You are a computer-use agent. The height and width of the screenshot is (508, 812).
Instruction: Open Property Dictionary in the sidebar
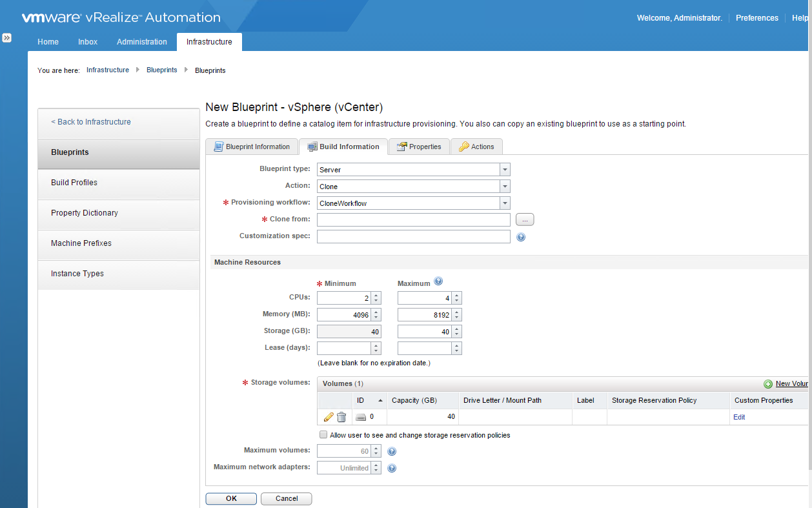(119, 213)
